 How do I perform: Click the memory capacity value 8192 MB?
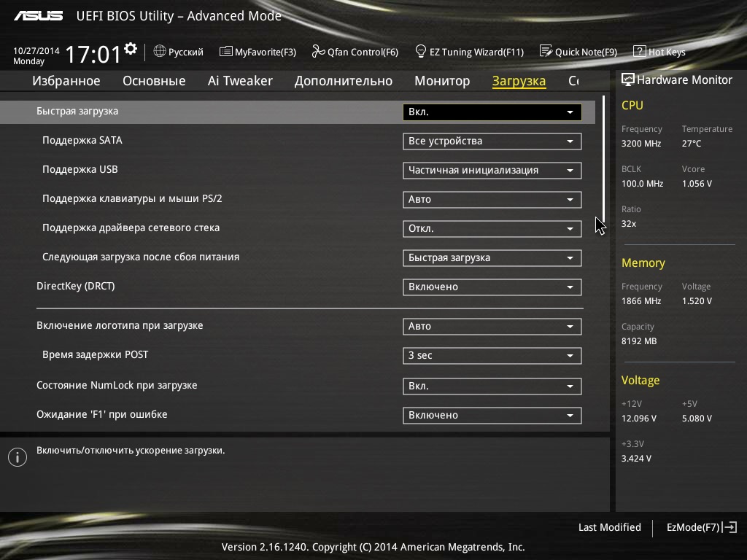[x=639, y=341]
